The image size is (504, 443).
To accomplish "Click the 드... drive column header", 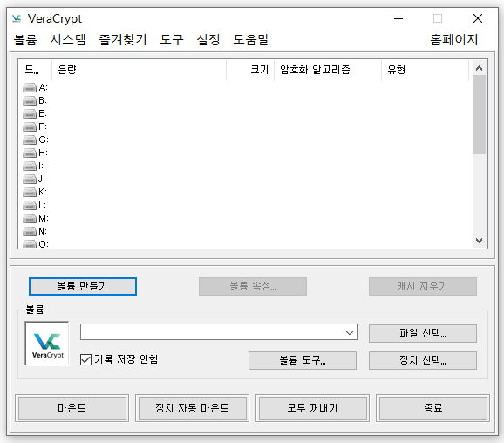I will point(35,70).
